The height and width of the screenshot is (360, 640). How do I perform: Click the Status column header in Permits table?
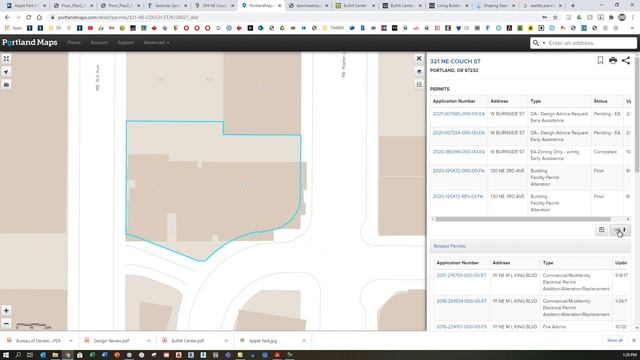(600, 101)
